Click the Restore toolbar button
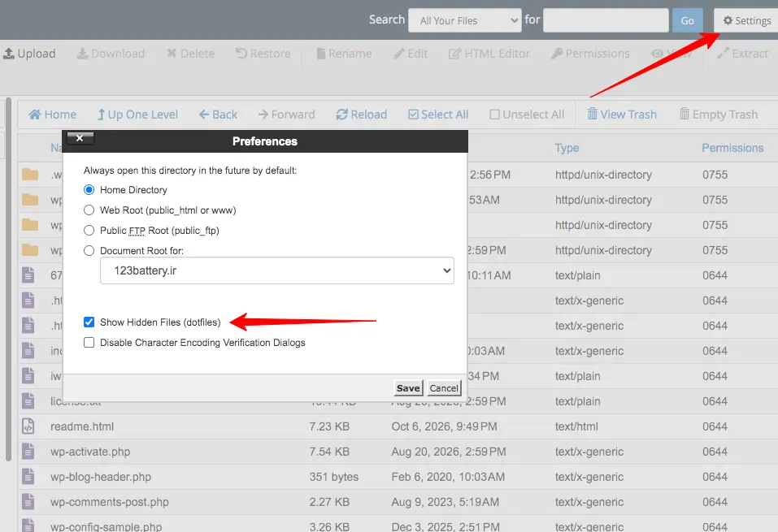The width and height of the screenshot is (778, 532). 263,54
